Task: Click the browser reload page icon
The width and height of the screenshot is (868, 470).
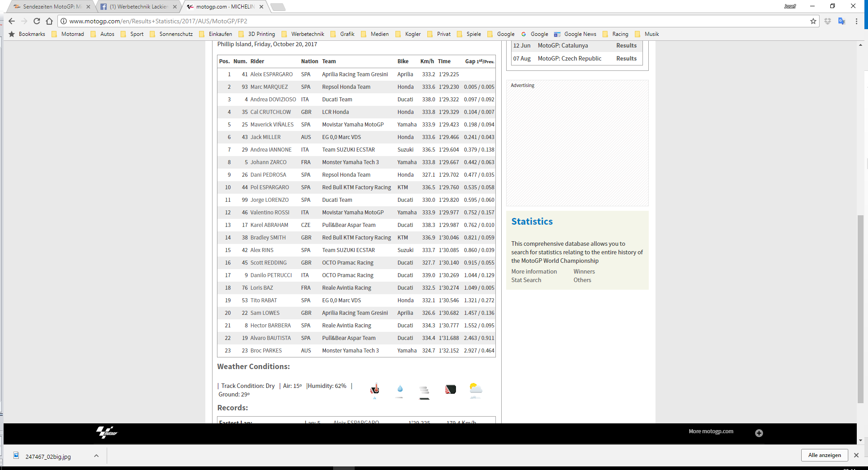Action: [x=37, y=21]
